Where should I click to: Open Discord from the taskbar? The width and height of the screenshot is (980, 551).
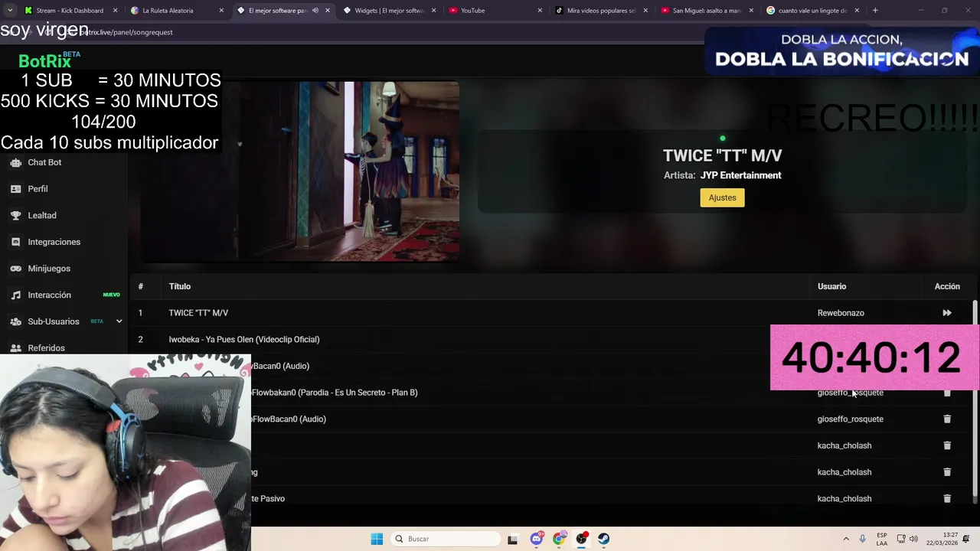537,539
